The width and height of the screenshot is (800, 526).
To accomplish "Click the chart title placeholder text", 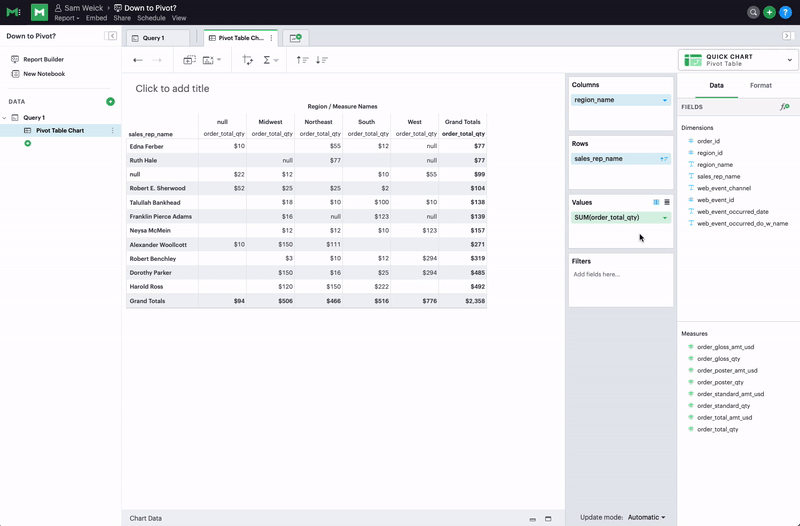I will [x=172, y=88].
